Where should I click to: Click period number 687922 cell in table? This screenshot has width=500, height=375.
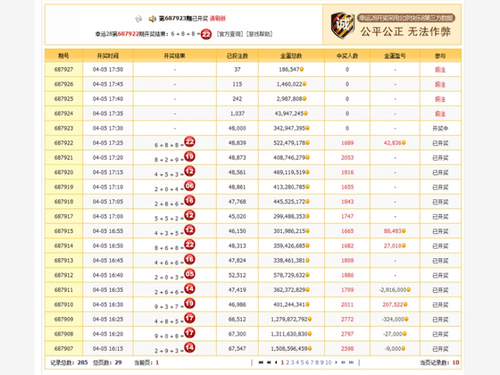[64, 143]
